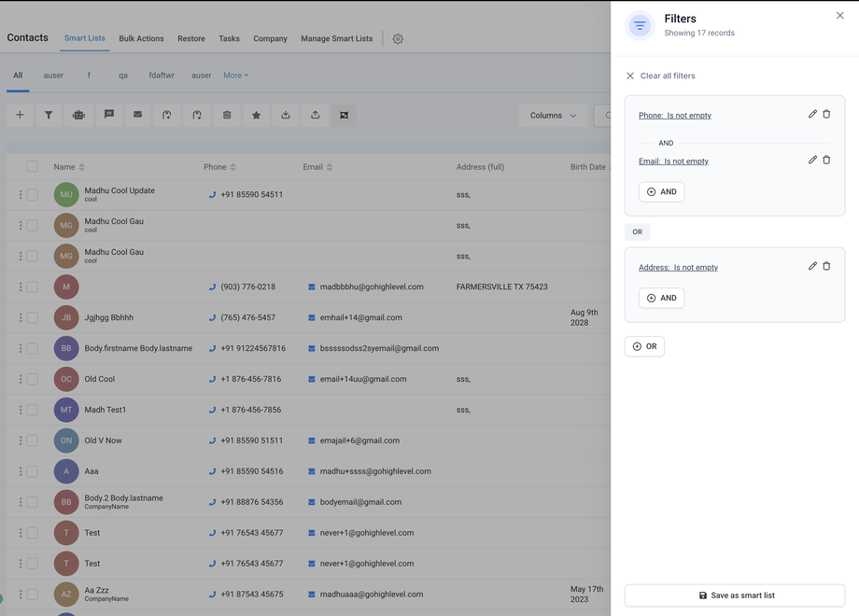The height and width of the screenshot is (616, 859).
Task: Click the send SMS chat icon
Action: tap(108, 115)
